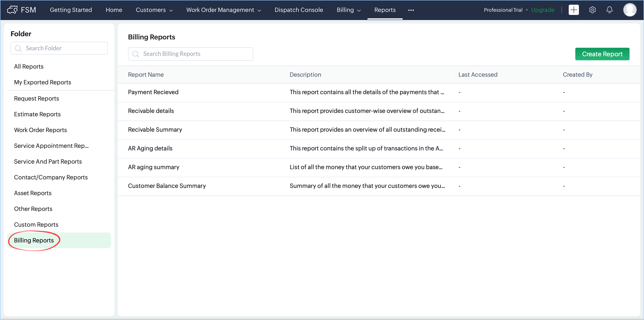Viewport: 644px width, 320px height.
Task: Click the Search Folder magnifier icon
Action: pos(18,48)
